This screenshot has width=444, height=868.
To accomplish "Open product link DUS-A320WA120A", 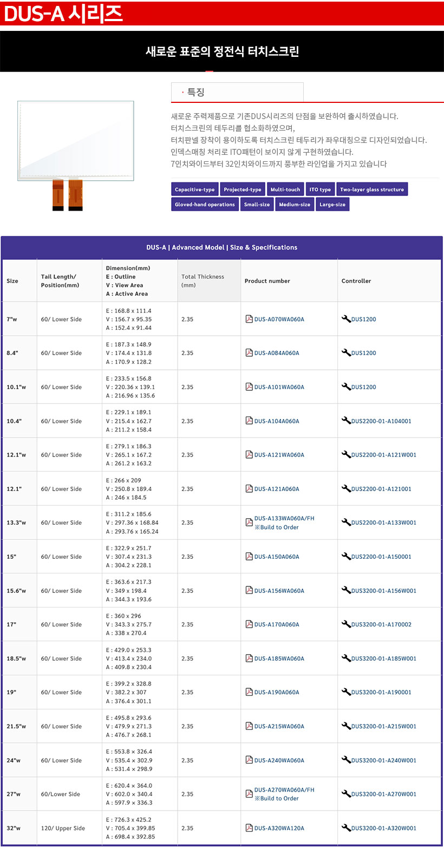I will [279, 828].
